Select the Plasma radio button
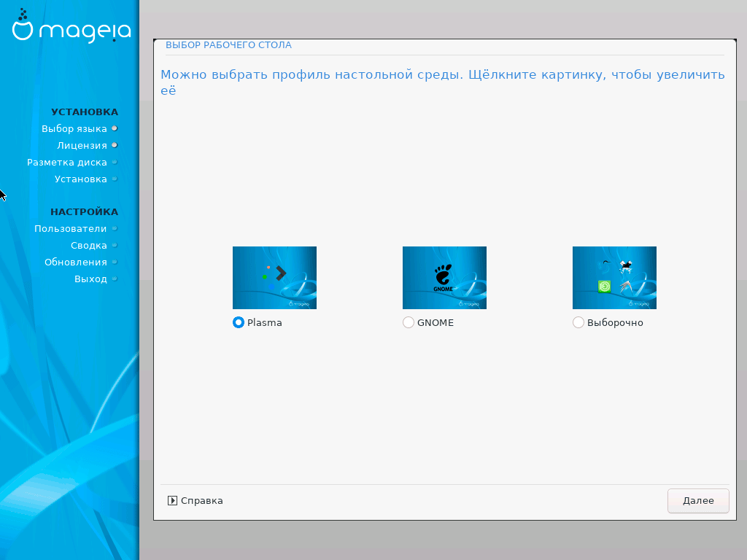 point(238,322)
